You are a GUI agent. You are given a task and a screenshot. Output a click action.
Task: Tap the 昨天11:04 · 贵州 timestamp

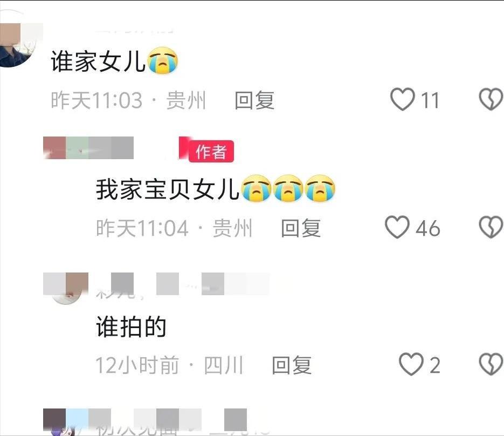174,228
